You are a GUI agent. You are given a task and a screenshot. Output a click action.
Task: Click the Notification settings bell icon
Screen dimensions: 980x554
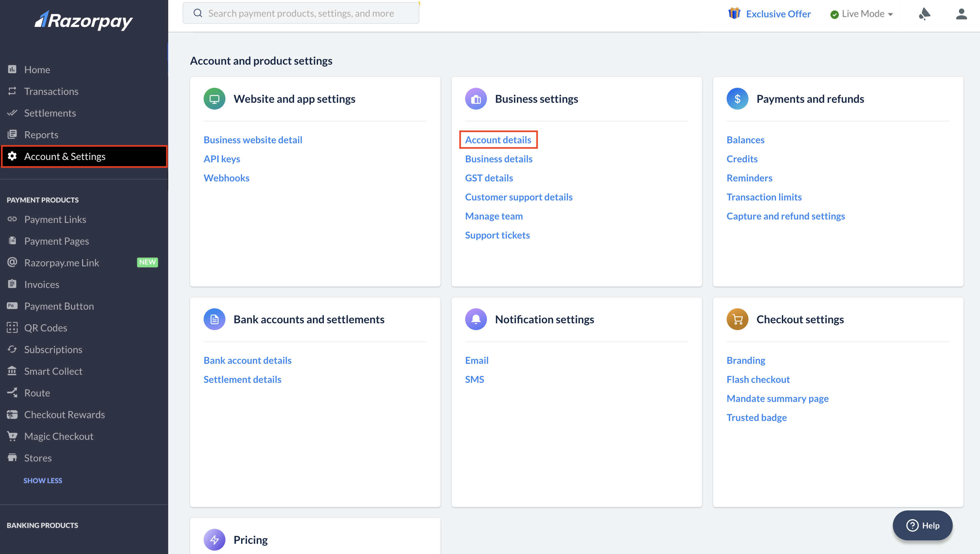[476, 319]
